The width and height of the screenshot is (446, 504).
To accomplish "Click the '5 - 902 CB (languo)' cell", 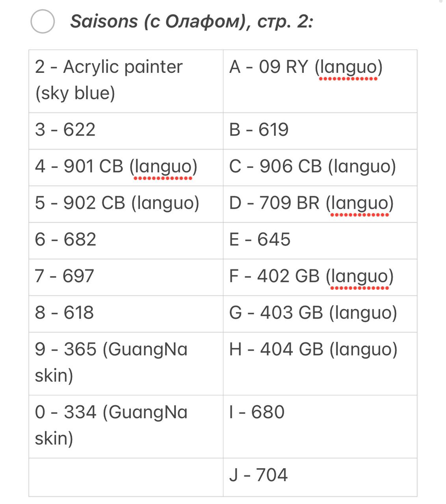I will [126, 204].
